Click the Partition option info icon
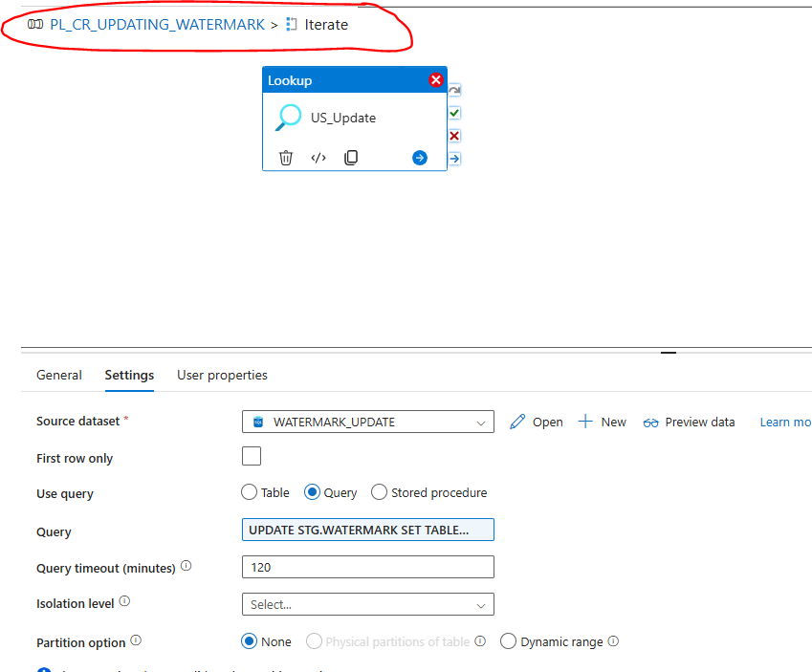The image size is (812, 672). tap(136, 640)
